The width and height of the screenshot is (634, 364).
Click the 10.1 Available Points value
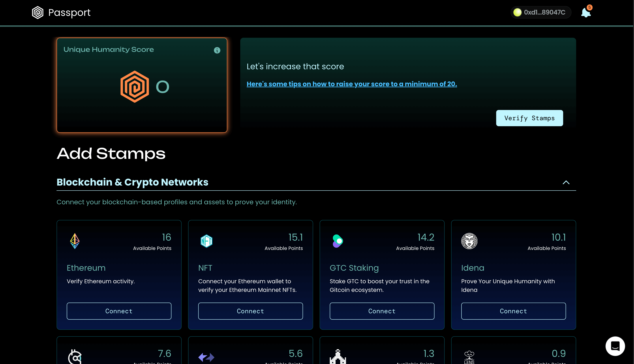pyautogui.click(x=559, y=237)
